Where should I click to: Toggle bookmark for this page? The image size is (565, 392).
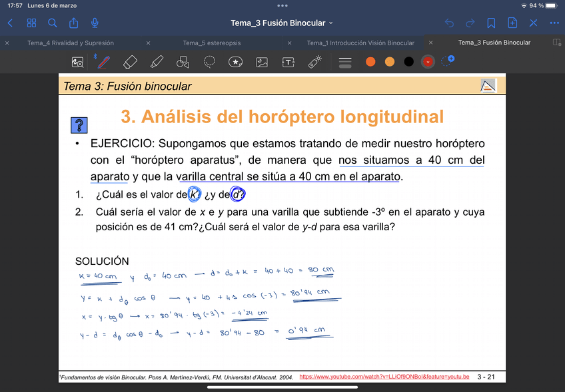[491, 23]
